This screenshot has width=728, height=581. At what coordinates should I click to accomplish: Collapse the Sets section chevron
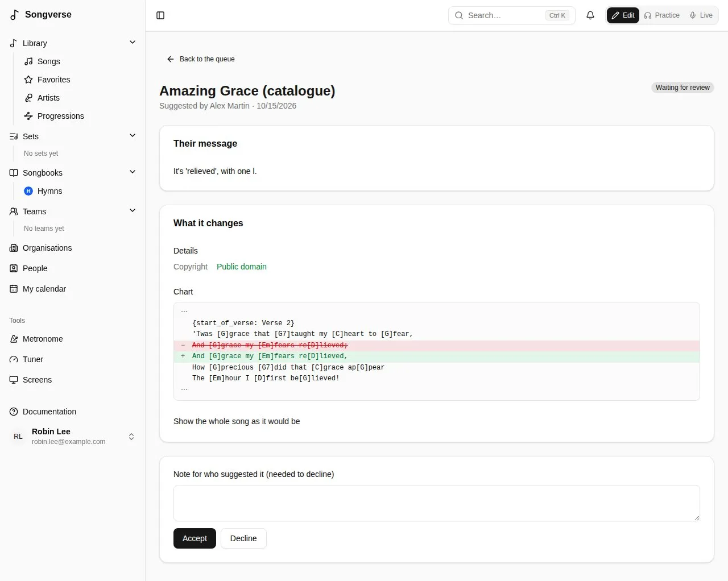click(x=133, y=136)
